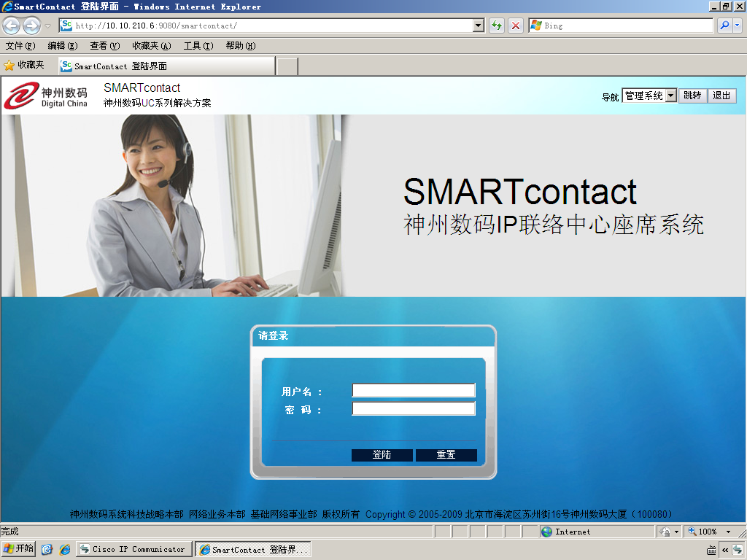Screen dimensions: 747x560
Task: Open the search provider dropdown arrow
Action: (738, 26)
